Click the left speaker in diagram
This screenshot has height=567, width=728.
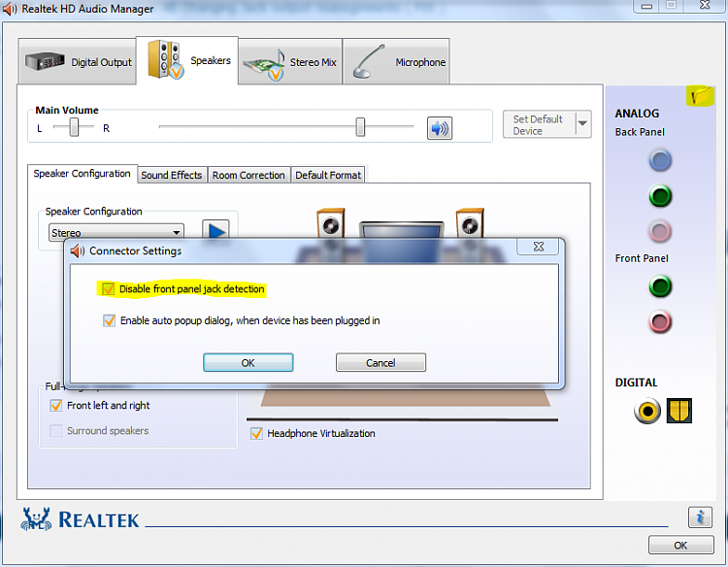point(331,223)
